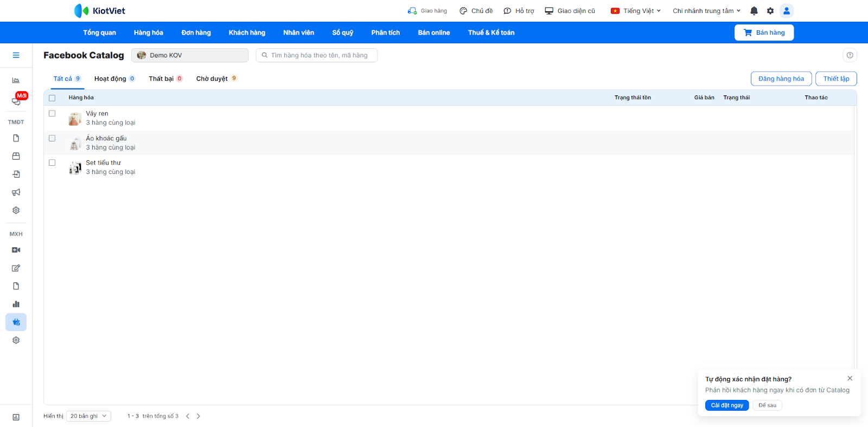Click the Áo khoác gấu product name
This screenshot has width=868, height=427.
pos(106,138)
